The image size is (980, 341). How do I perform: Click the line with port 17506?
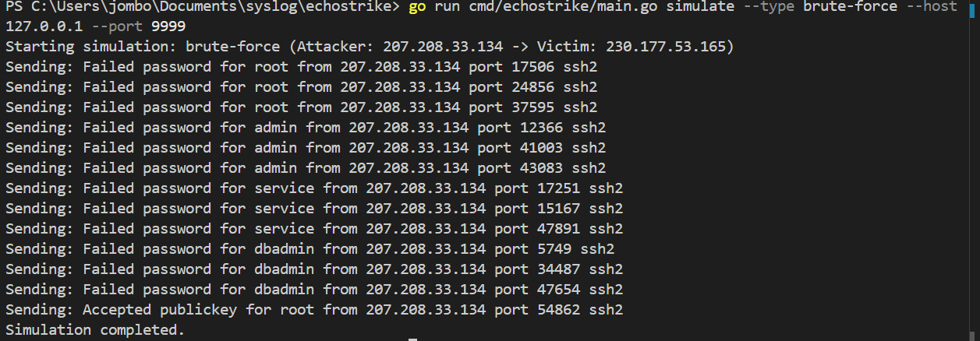(x=301, y=67)
